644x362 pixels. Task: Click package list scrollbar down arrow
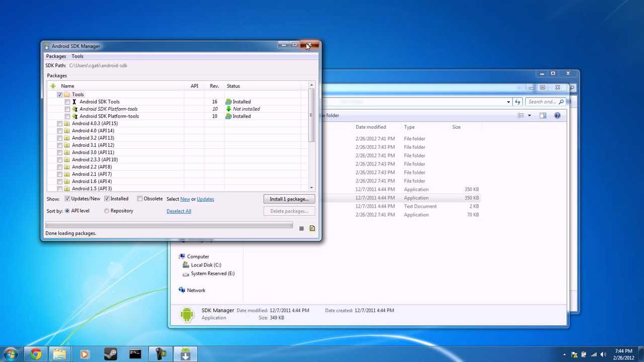click(312, 188)
